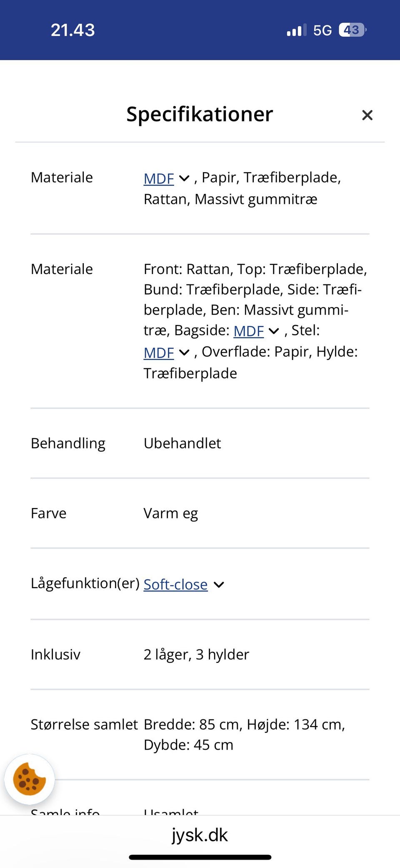The image size is (400, 868).
Task: Expand the first MDF material definition
Action: (x=183, y=179)
